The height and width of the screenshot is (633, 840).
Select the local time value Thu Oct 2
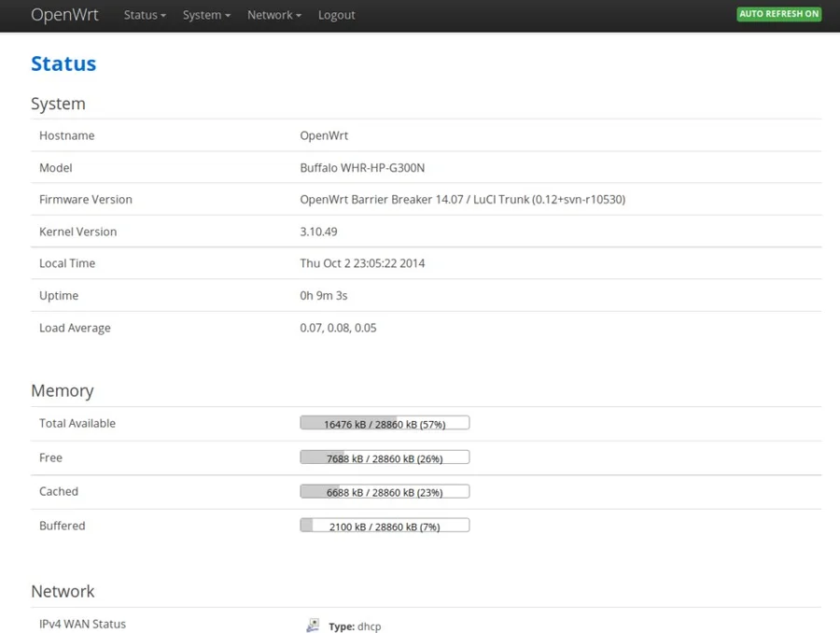pos(362,263)
